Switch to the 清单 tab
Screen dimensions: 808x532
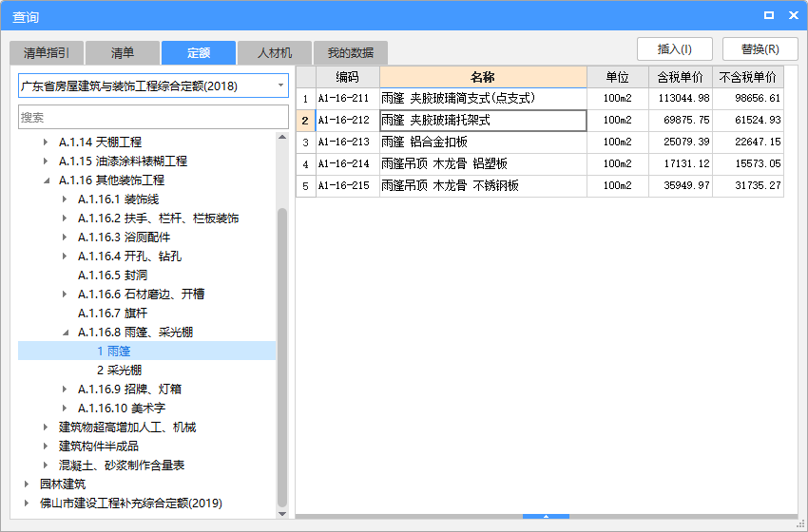(x=123, y=52)
